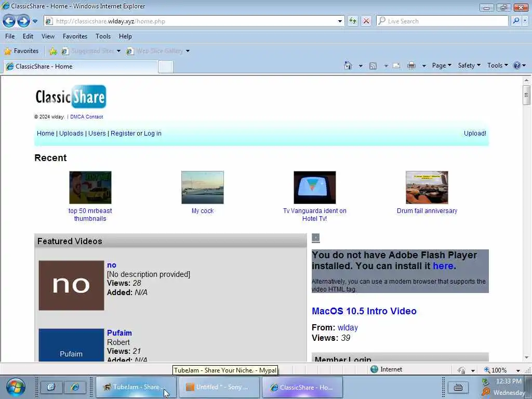The height and width of the screenshot is (399, 532).
Task: Open the recent pages dropdown beside Forward
Action: click(x=35, y=21)
